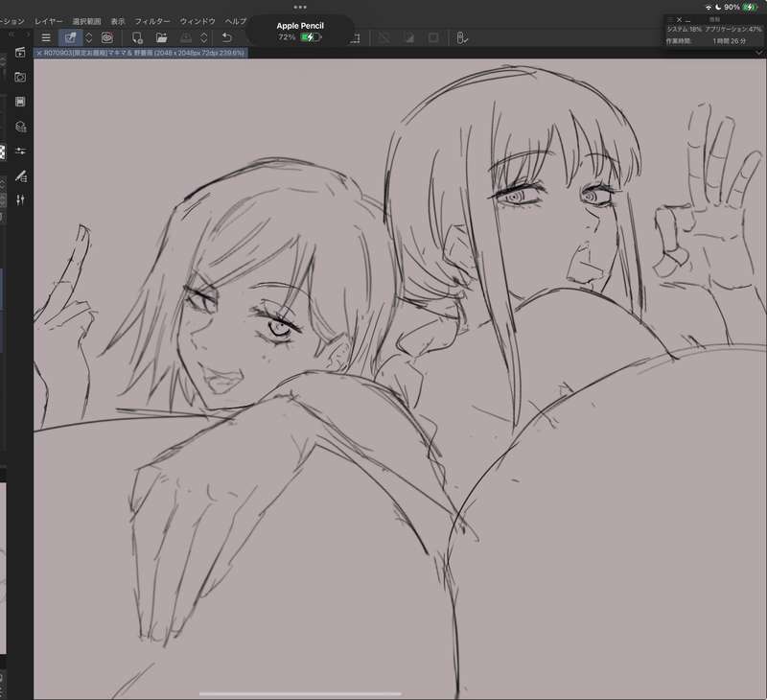Open the 選択範囲 menu
The image size is (767, 700).
pyautogui.click(x=86, y=21)
